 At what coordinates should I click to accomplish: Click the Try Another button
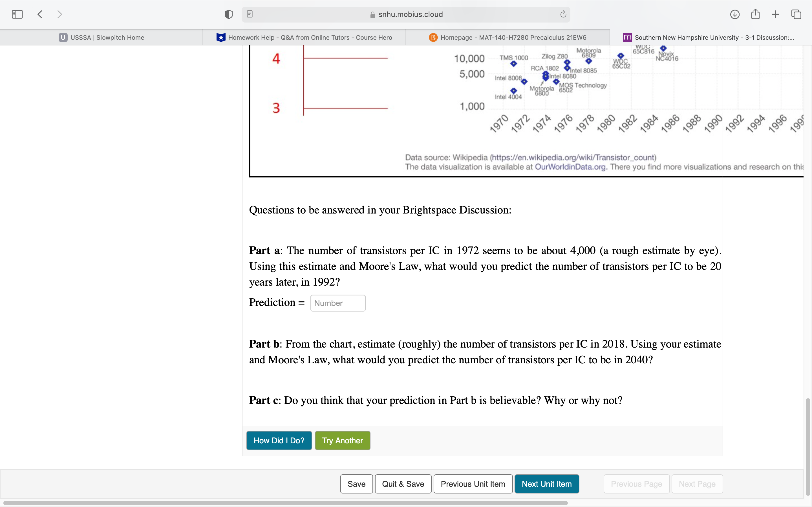pos(342,440)
